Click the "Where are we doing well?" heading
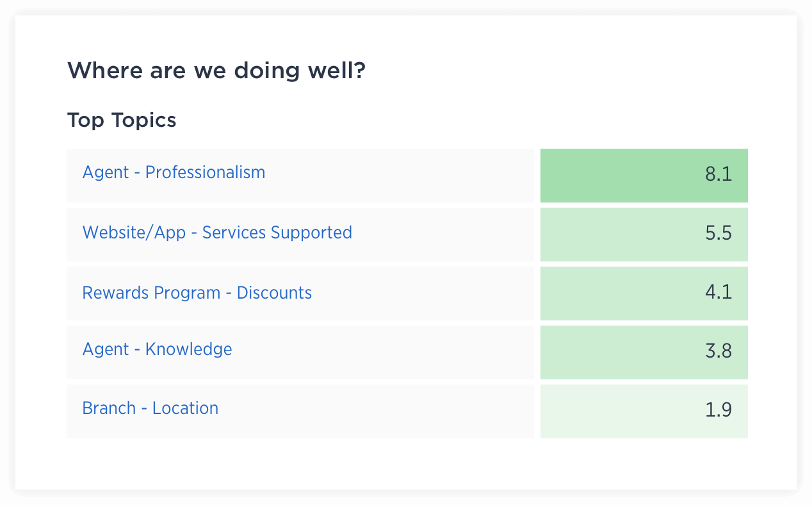Screen dimensions: 812x505 (x=216, y=70)
